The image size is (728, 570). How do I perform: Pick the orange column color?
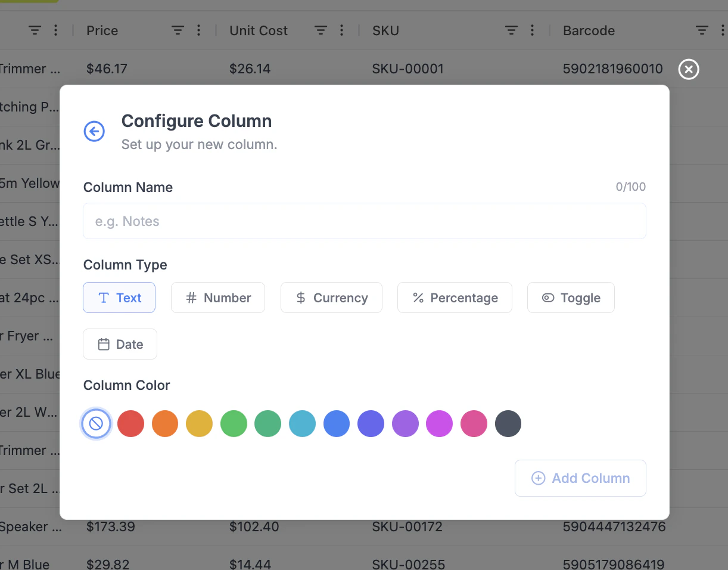pos(165,424)
